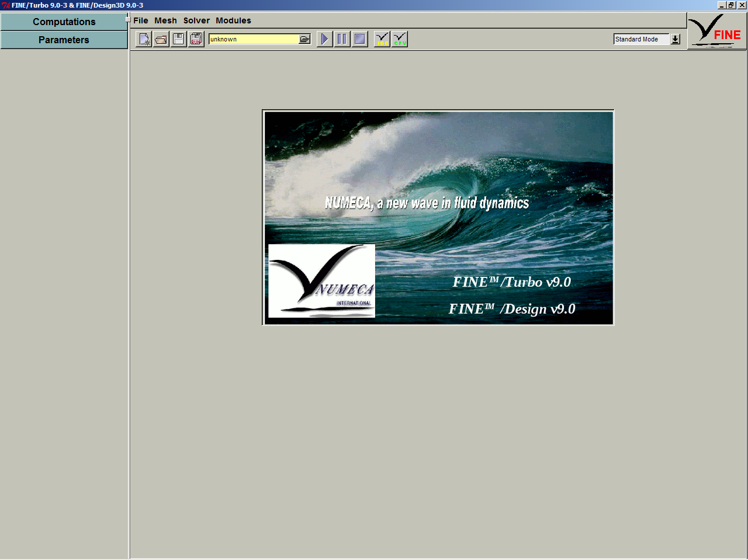Click the save RUN files icon
748x560 pixels.
(x=196, y=39)
